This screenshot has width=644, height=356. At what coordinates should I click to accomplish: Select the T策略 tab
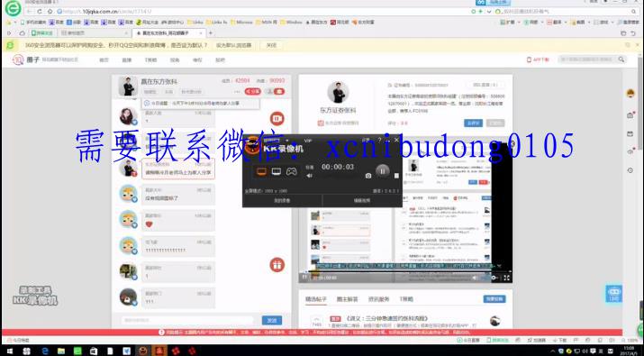(x=406, y=299)
